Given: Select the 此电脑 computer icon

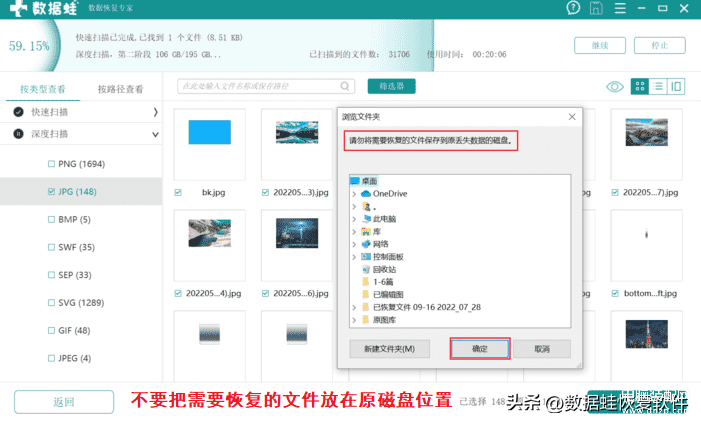Looking at the screenshot, I should pos(366,219).
